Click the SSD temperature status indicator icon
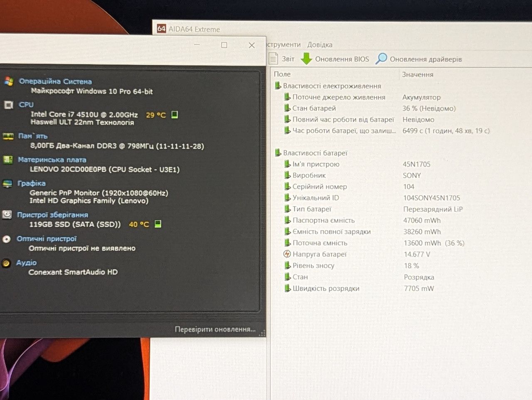The width and height of the screenshot is (532, 400). (158, 224)
